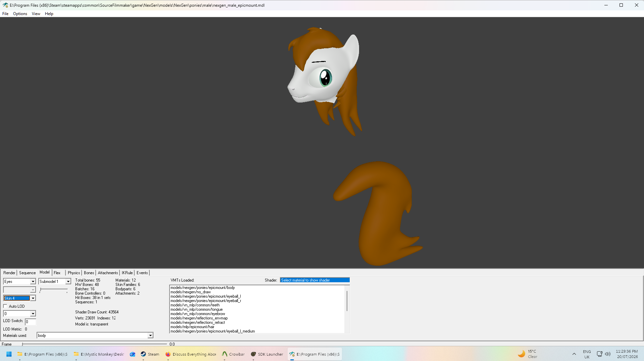Open the weather widget showing 15°C Clear

coord(528,354)
